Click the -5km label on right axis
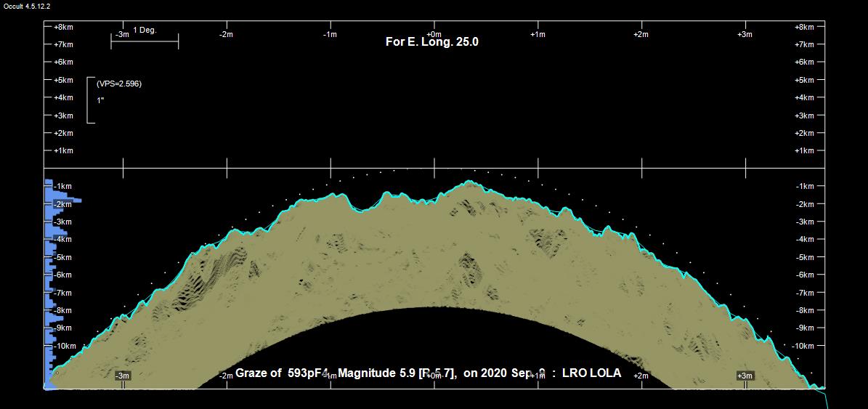The image size is (868, 409). (x=805, y=257)
